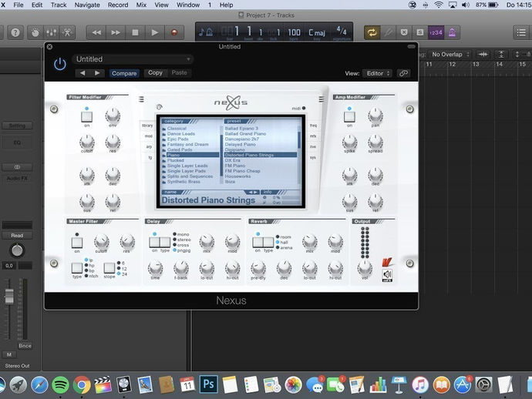The width and height of the screenshot is (532, 399).
Task: Click the Reverb type switch
Action: click(268, 242)
